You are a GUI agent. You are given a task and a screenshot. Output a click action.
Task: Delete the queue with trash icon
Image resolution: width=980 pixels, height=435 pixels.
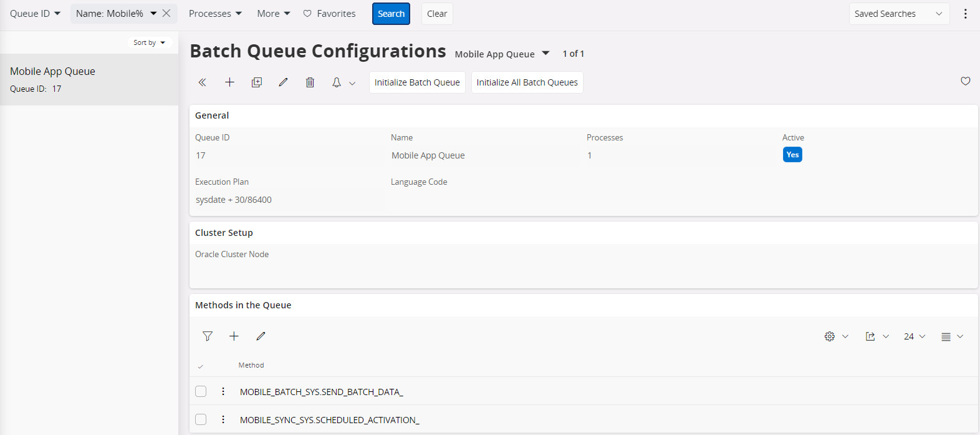[x=310, y=82]
